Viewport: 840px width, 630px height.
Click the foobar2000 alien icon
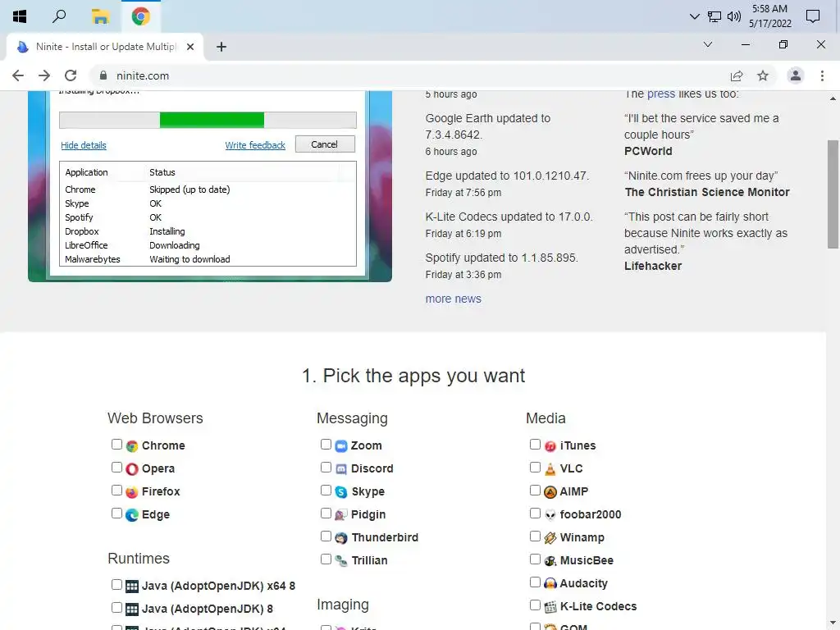pyautogui.click(x=550, y=515)
